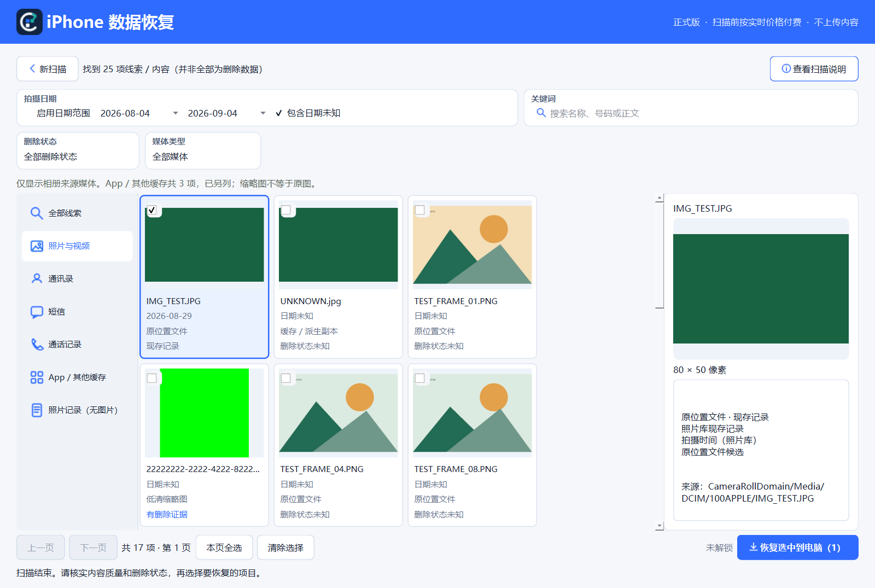This screenshot has height=588, width=875.
Task: Click the 上一页 button
Action: (41, 548)
